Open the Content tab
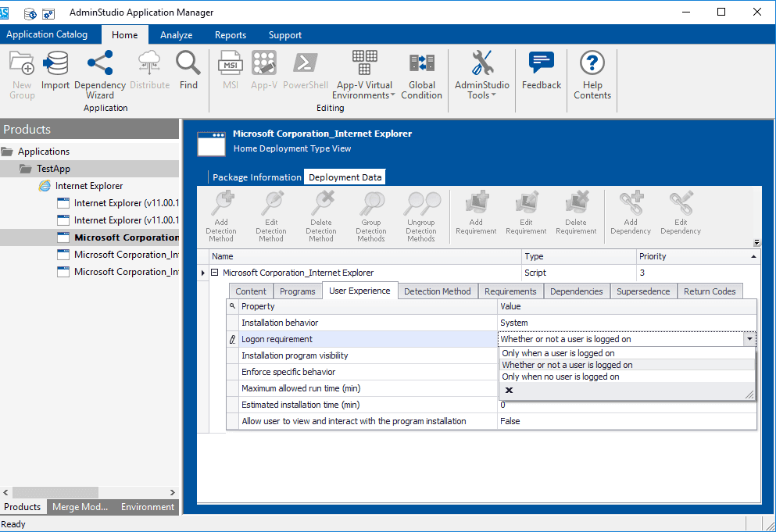776x532 pixels. point(250,291)
